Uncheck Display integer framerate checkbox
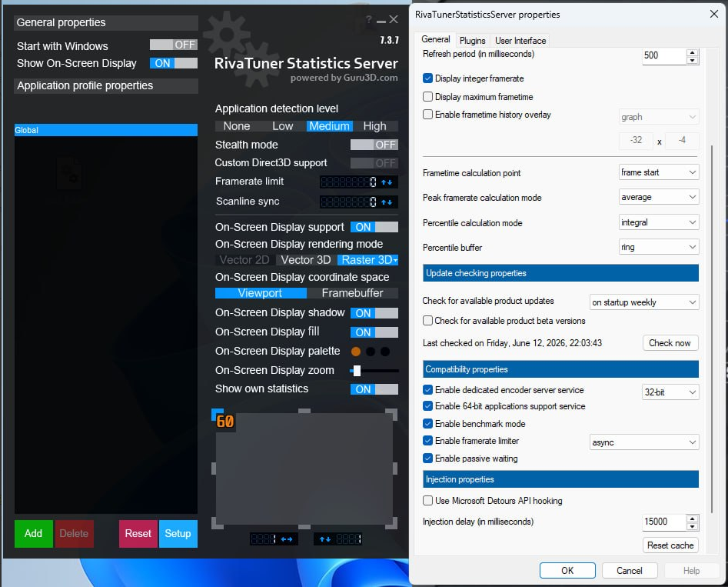Viewport: 728px width, 587px height. coord(427,78)
